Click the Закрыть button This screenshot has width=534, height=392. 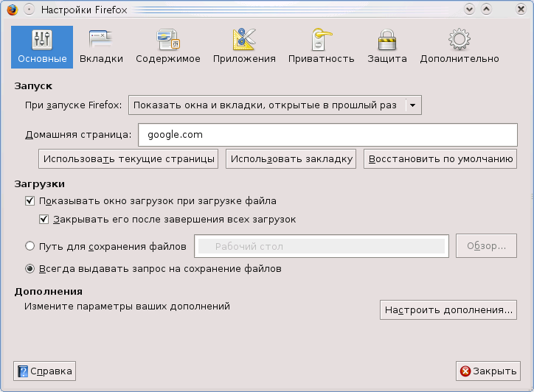click(x=488, y=371)
